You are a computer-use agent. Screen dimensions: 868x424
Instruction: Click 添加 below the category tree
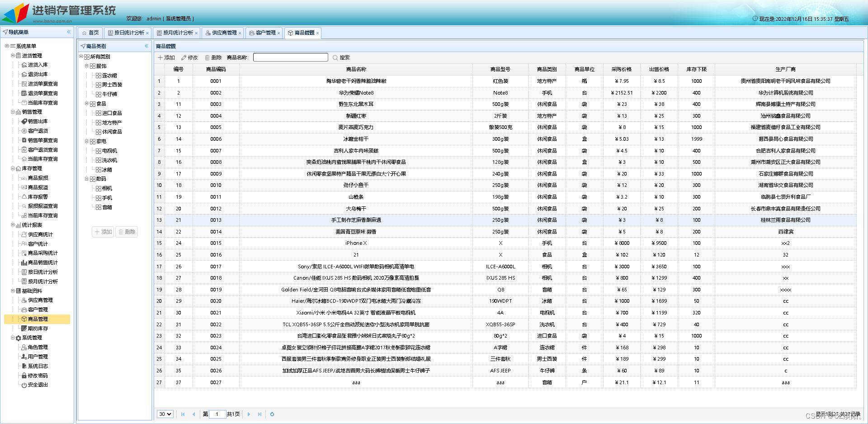(x=103, y=232)
